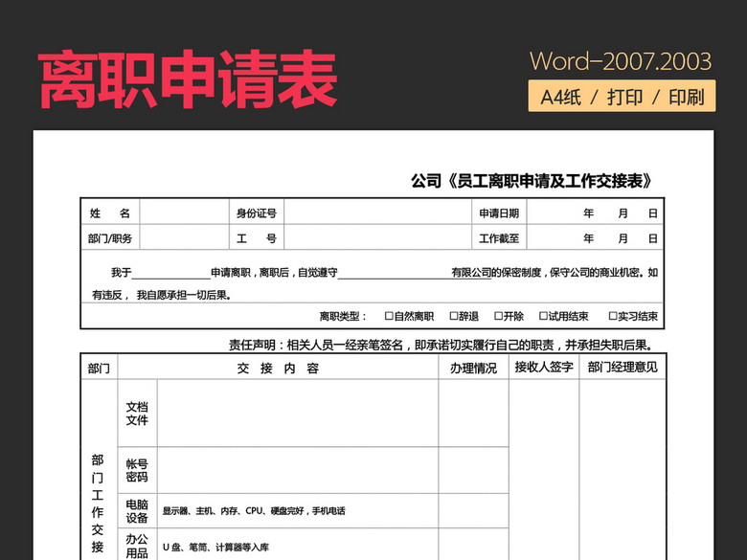
Task: Click the empty field next to 部门/职务
Action: click(x=185, y=237)
